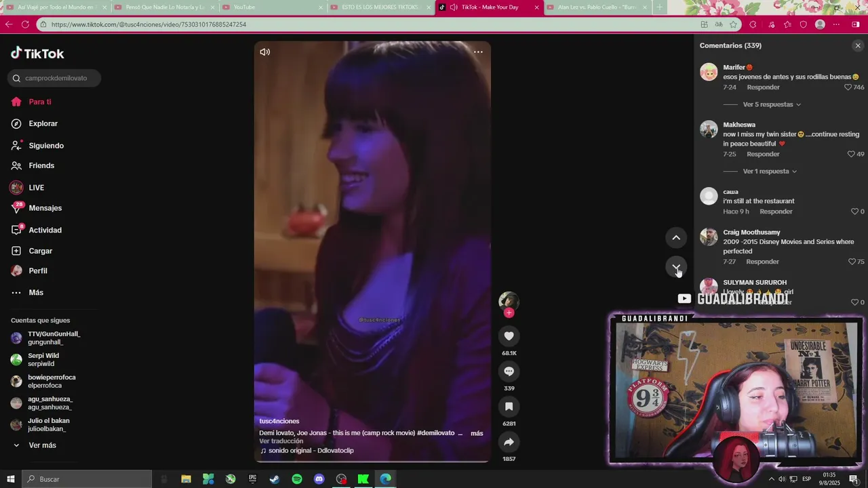This screenshot has height=488, width=868.
Task: Expand followed accounts with Ver más
Action: click(42, 445)
